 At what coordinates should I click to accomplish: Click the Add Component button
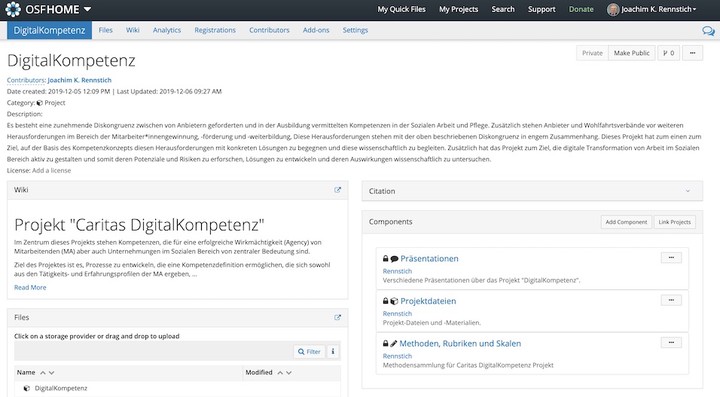(626, 222)
